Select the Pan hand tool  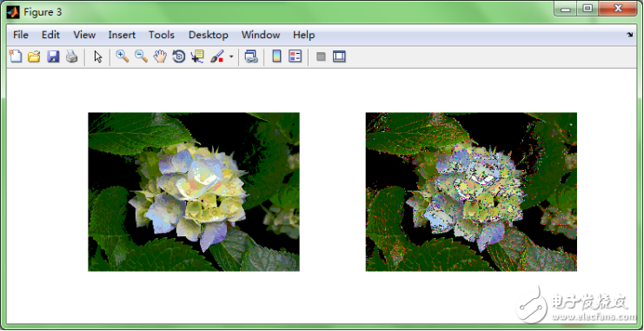pos(160,56)
